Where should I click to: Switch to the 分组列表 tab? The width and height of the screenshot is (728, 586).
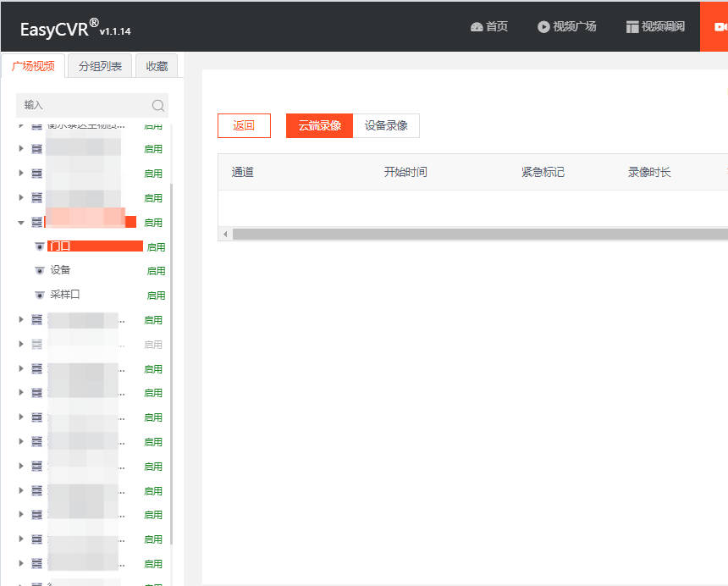(100, 66)
